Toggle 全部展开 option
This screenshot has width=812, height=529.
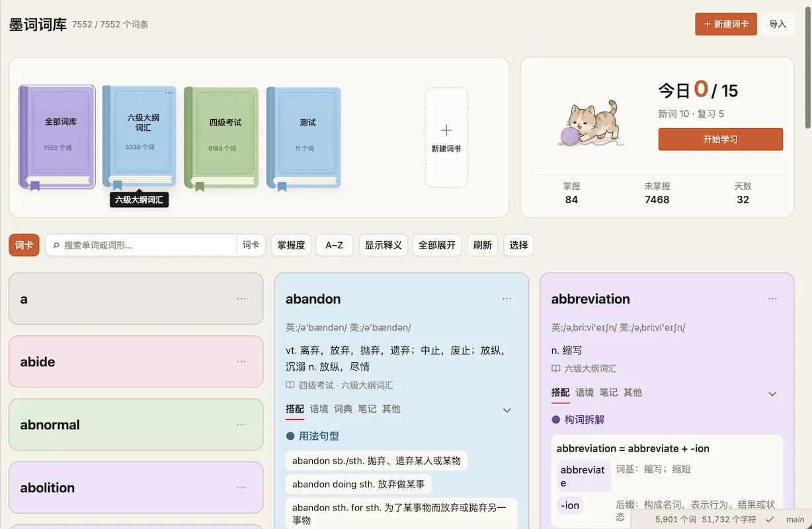pos(437,245)
